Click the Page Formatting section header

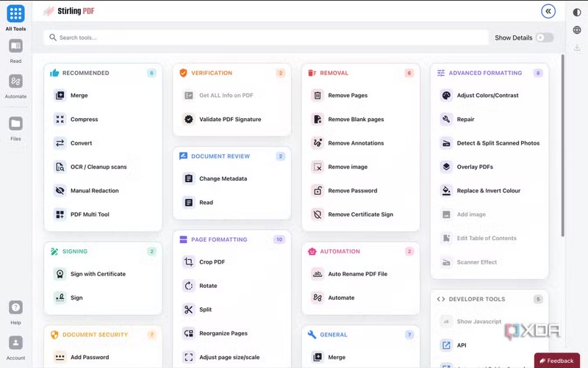[232, 239]
